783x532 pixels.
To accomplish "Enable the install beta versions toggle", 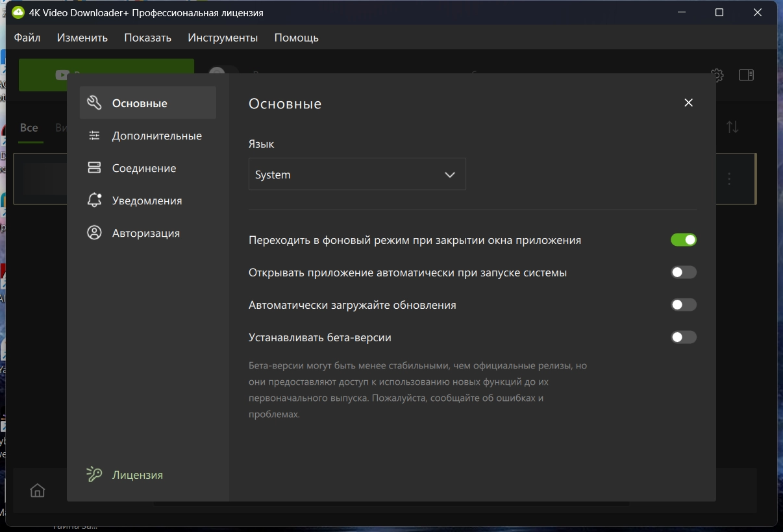I will point(683,337).
